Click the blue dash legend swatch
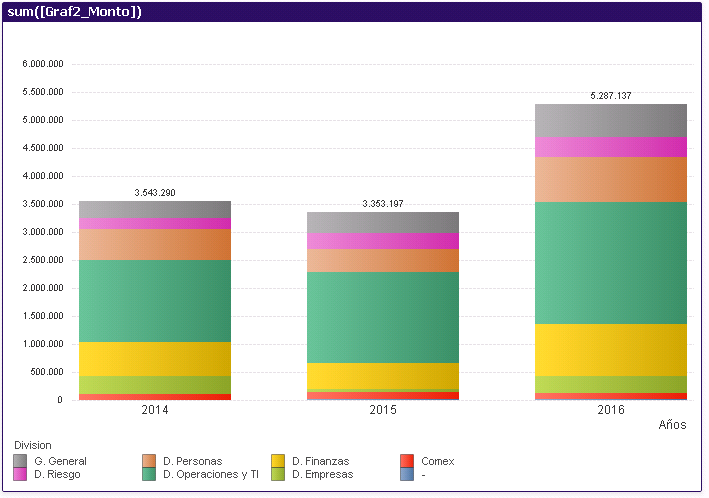The image size is (709, 498). (x=407, y=474)
